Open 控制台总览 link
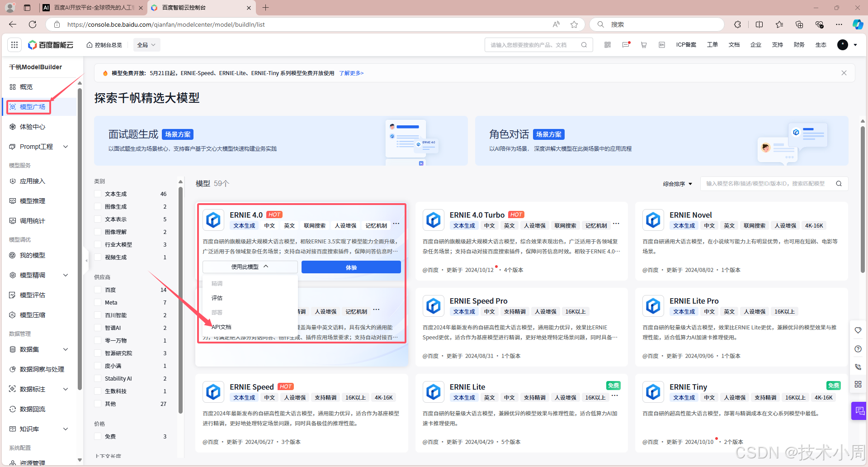The height and width of the screenshot is (467, 868). [104, 45]
